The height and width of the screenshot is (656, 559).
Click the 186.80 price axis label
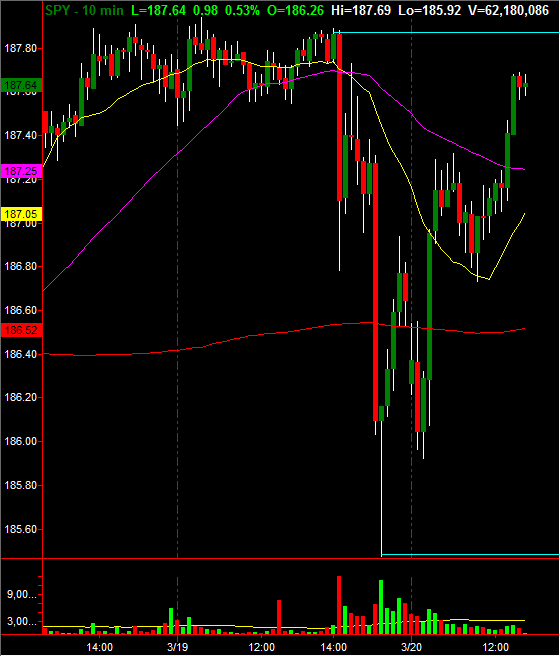click(20, 266)
